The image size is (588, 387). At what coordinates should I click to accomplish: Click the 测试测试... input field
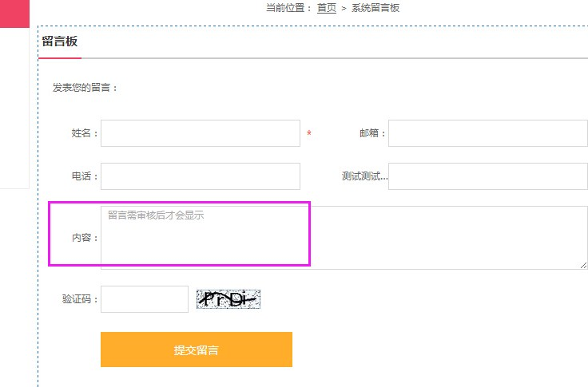[488, 176]
